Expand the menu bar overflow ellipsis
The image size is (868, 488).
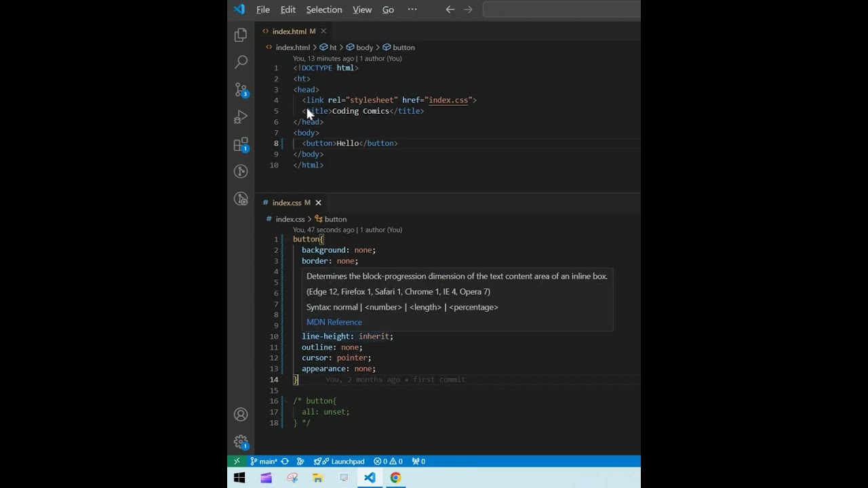(412, 9)
